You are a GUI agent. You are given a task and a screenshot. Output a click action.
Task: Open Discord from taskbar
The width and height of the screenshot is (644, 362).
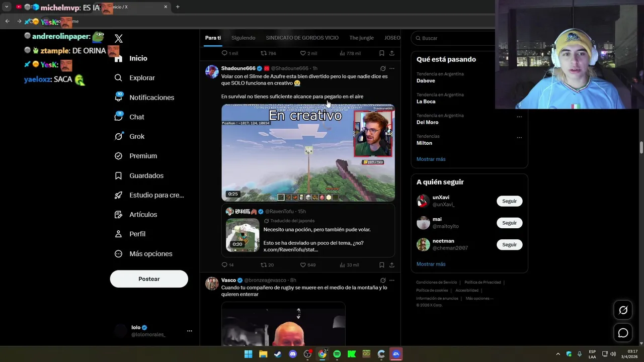[293, 354]
